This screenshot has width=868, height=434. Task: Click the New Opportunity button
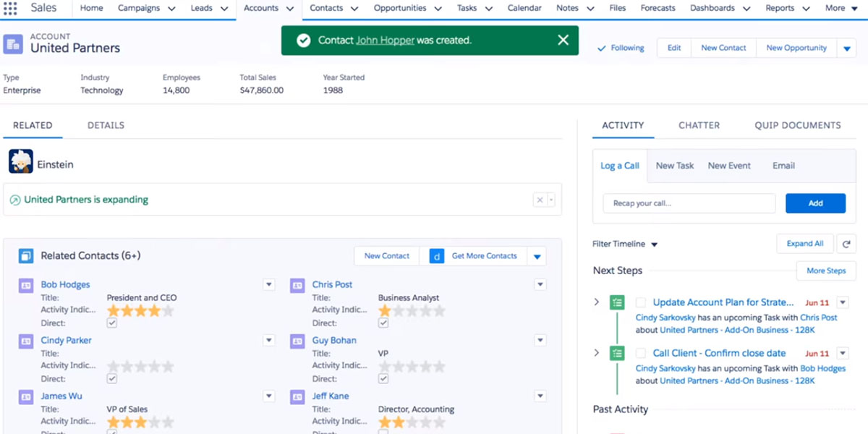click(x=796, y=48)
